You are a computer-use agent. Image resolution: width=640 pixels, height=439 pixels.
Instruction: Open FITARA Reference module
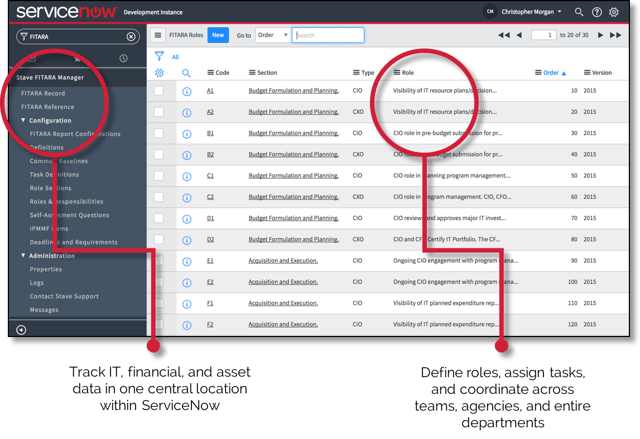coord(47,107)
